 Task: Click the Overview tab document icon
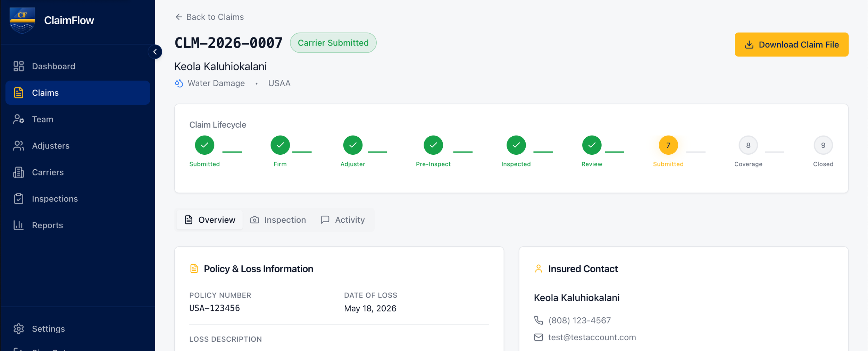[189, 220]
